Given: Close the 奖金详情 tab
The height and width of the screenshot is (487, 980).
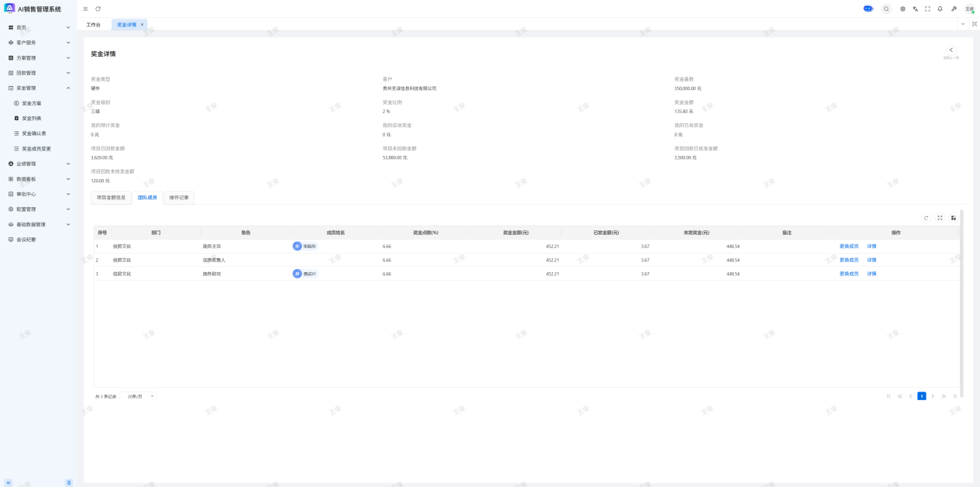Looking at the screenshot, I should click(142, 25).
